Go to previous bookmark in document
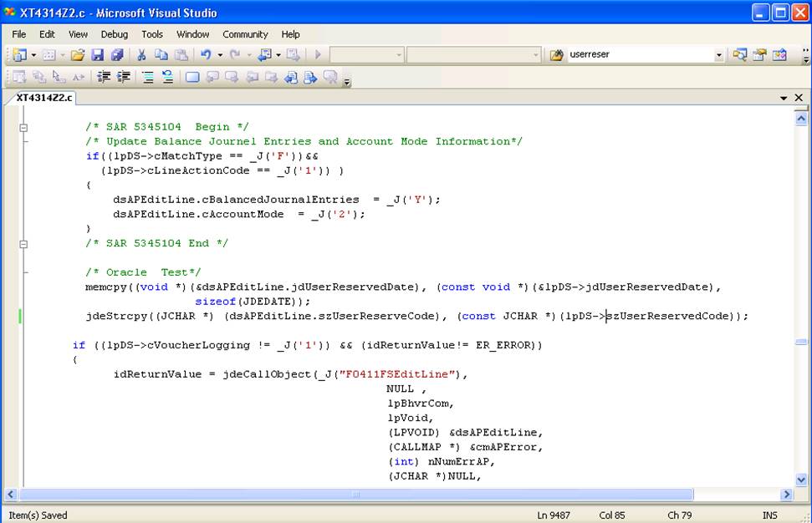This screenshot has height=523, width=812. point(291,77)
